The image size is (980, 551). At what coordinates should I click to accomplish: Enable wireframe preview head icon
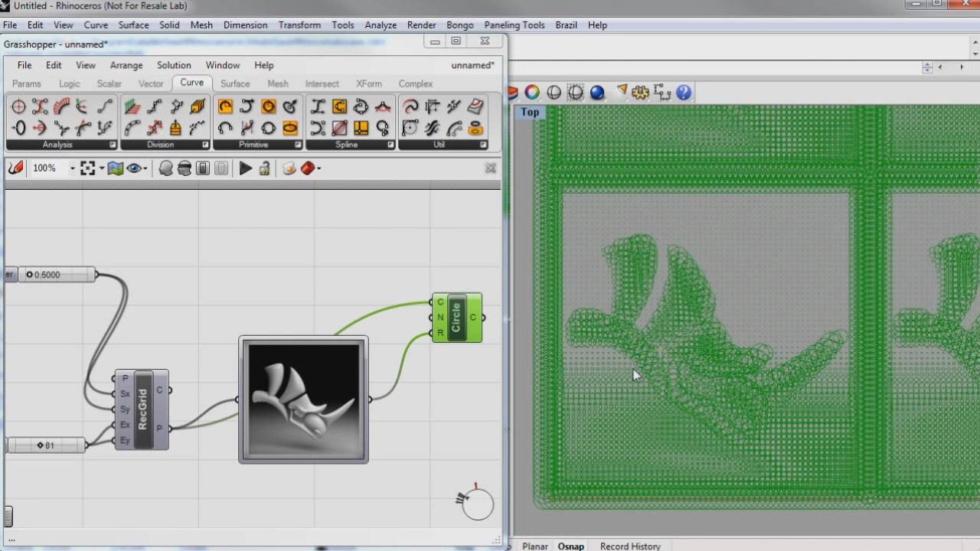(x=185, y=168)
